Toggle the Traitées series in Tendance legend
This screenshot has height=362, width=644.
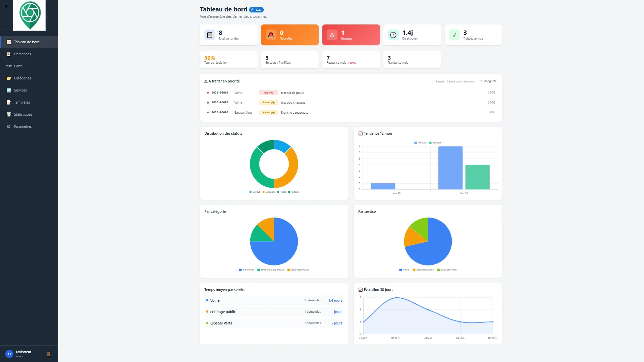435,143
